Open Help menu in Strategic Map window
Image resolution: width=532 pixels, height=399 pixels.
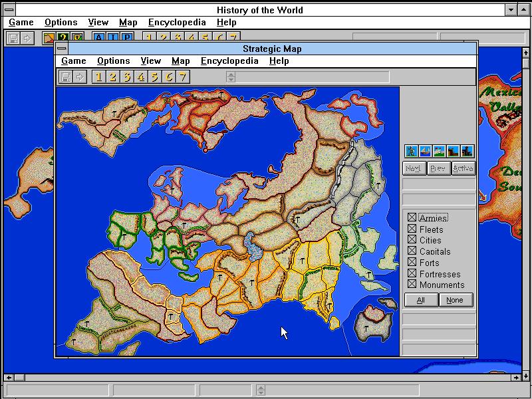tap(279, 61)
